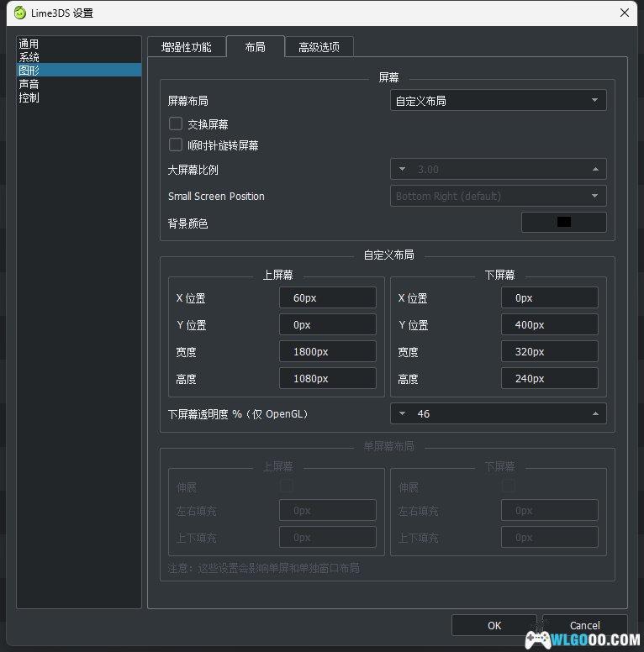The image size is (644, 652).
Task: Select 控制 in the category list
Action: click(x=79, y=97)
